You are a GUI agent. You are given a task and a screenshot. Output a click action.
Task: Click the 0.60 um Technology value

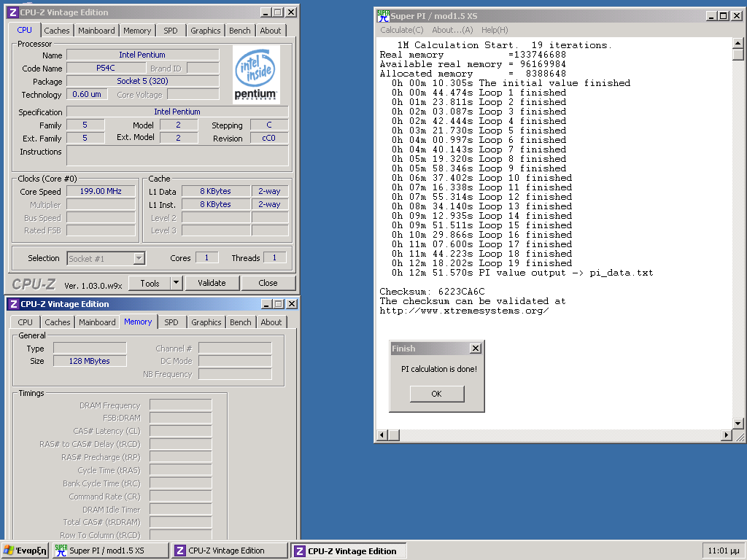point(87,94)
